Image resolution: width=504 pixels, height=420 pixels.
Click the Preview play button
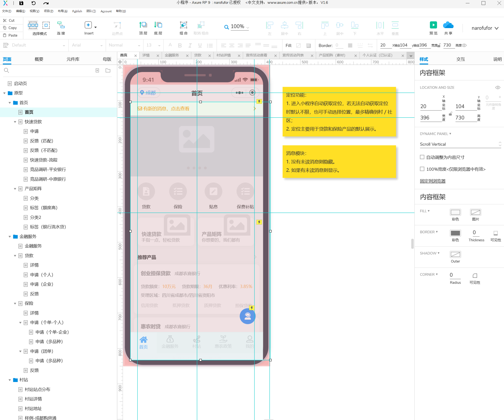pyautogui.click(x=433, y=25)
